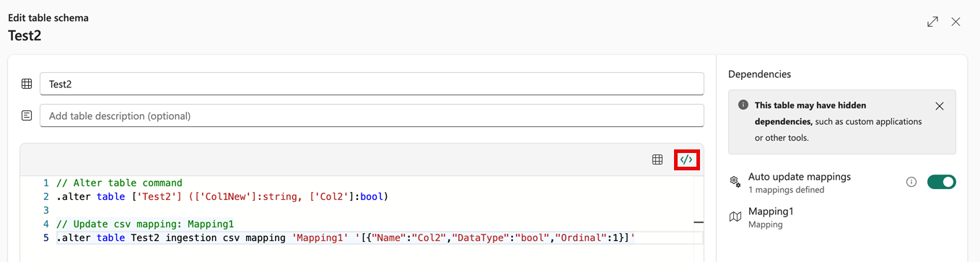Viewport: 980px width, 262px height.
Task: Switch to the table grid view icon
Action: click(x=657, y=160)
